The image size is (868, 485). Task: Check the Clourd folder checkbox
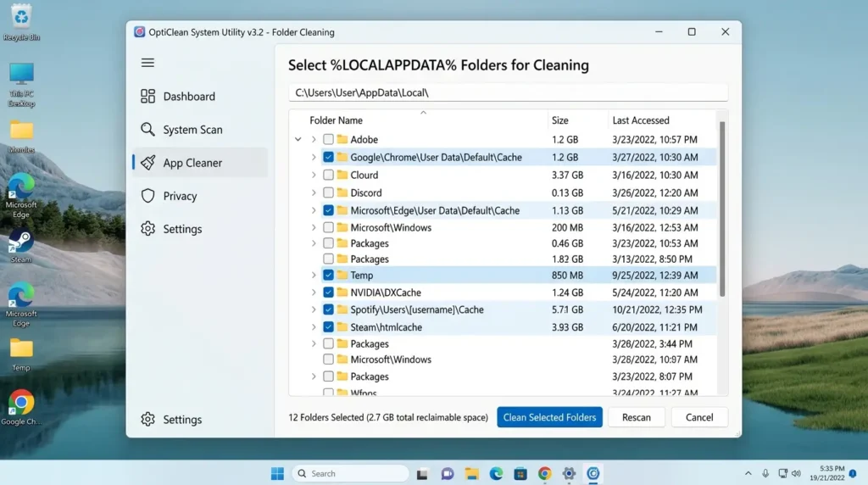[328, 175]
